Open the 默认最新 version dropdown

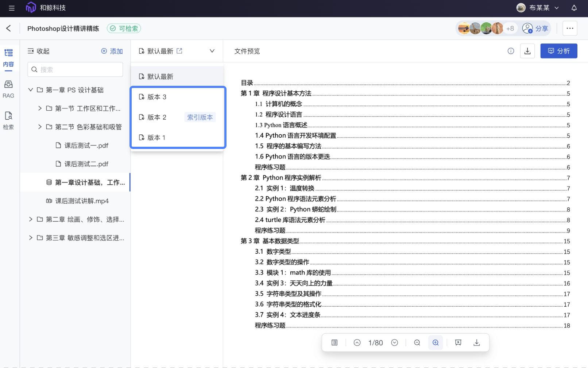[212, 51]
